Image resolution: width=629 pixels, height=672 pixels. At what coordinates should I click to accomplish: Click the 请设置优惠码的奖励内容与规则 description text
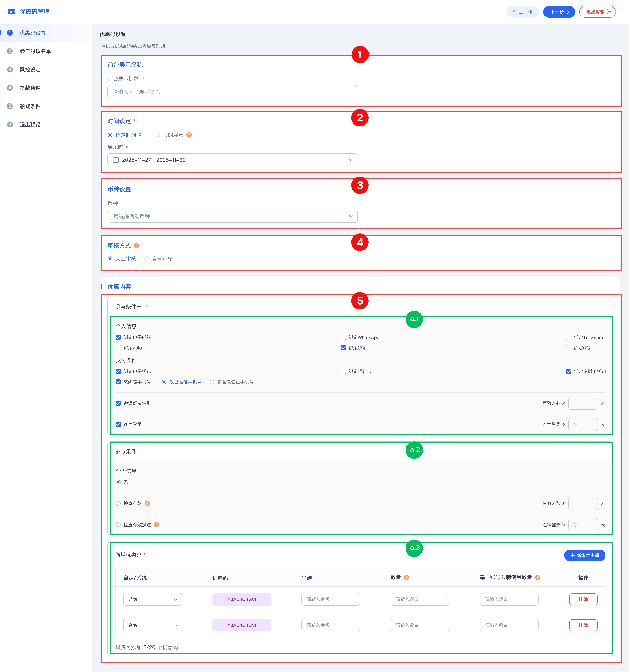[x=133, y=46]
